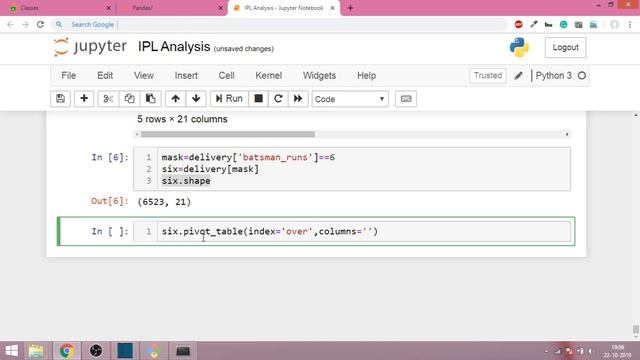Open the Chrome menu (three dots)
The height and width of the screenshot is (360, 640).
click(630, 24)
